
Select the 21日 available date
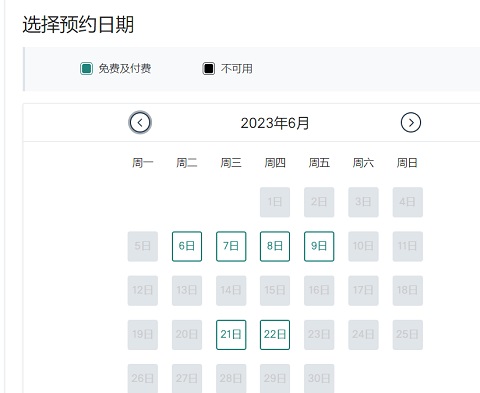click(231, 335)
